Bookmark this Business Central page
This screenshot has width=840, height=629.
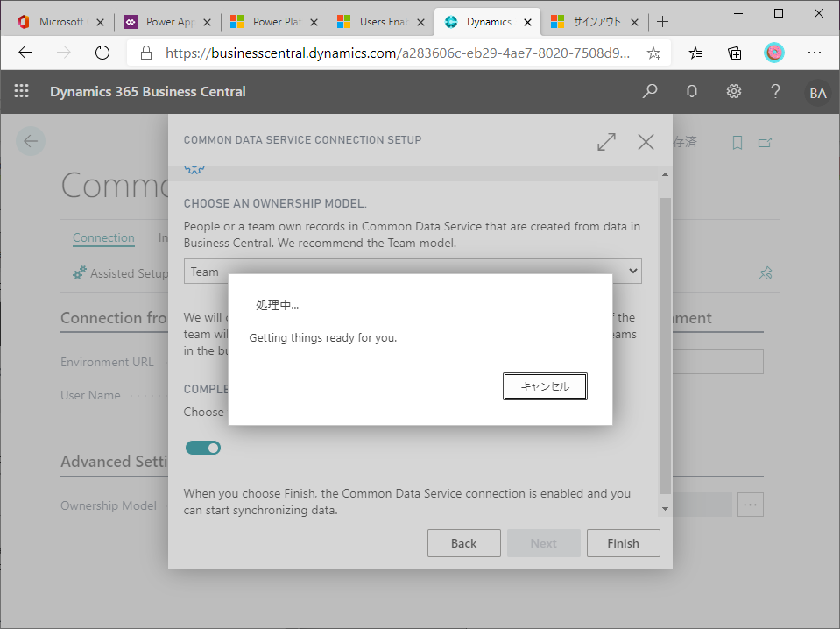(738, 143)
